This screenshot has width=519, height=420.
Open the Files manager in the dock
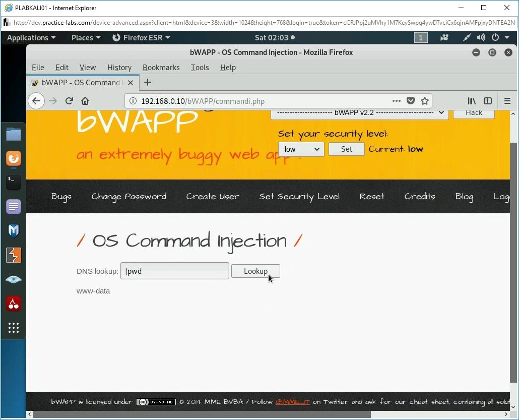[x=13, y=134]
